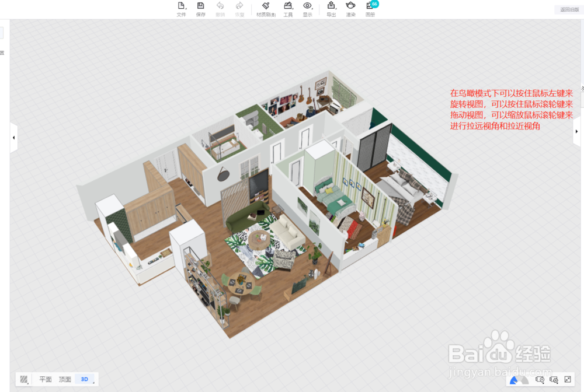Image resolution: width=584 pixels, height=392 pixels.
Task: Enter fullscreen using the bottom-right icon
Action: tap(568, 380)
